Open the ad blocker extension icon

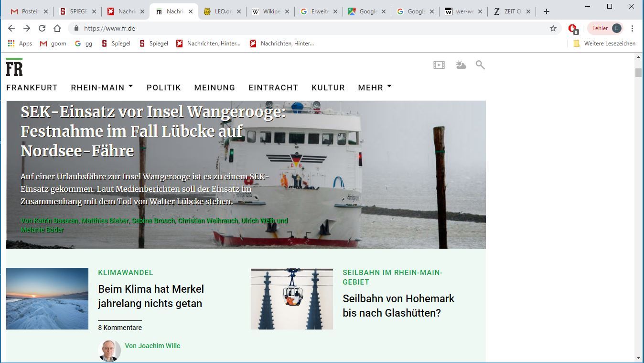coord(573,29)
